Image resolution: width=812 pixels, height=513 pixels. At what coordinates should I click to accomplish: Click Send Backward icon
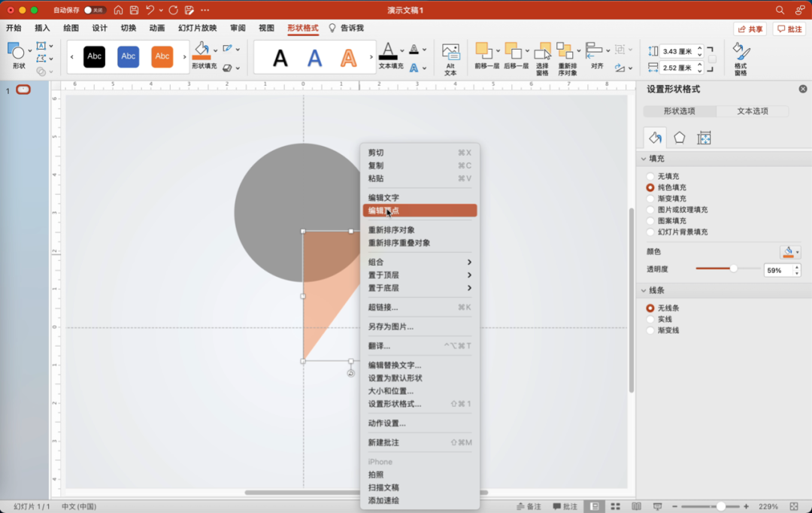pos(514,50)
